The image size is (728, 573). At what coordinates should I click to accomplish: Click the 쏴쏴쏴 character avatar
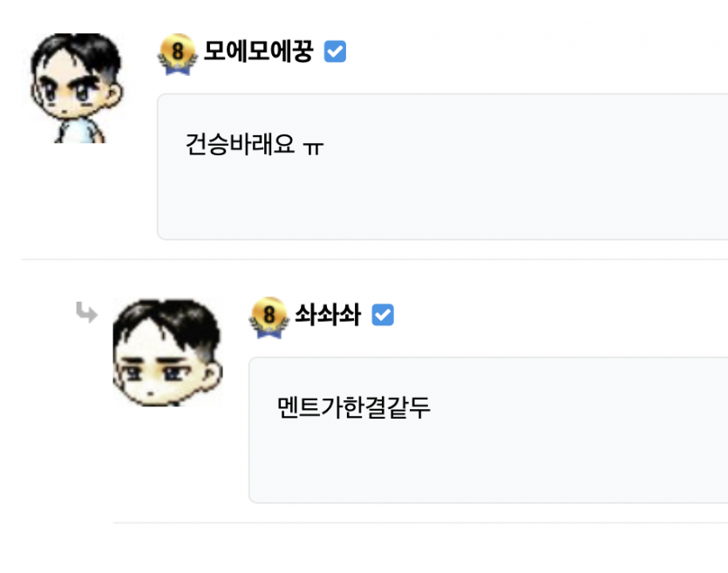167,351
